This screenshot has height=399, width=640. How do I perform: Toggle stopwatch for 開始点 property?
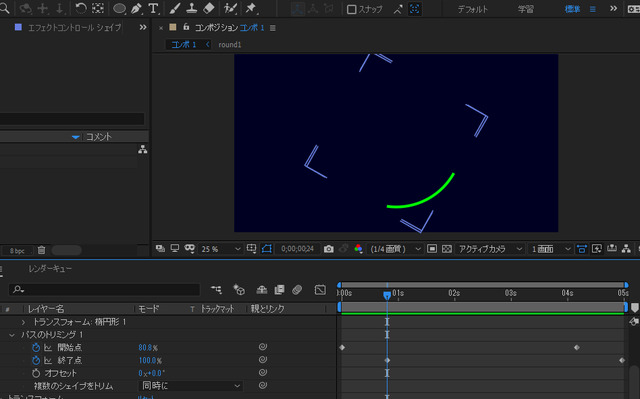click(36, 348)
